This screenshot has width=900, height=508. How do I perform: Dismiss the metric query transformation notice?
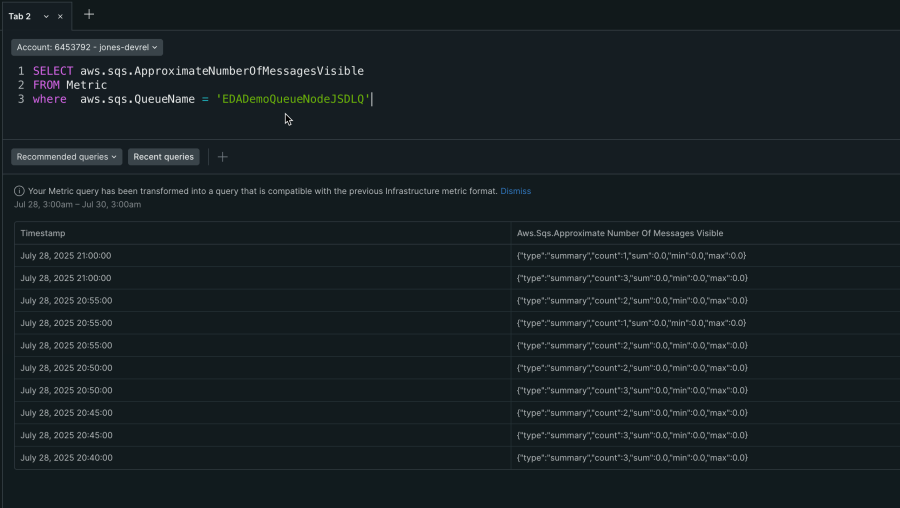pos(515,191)
